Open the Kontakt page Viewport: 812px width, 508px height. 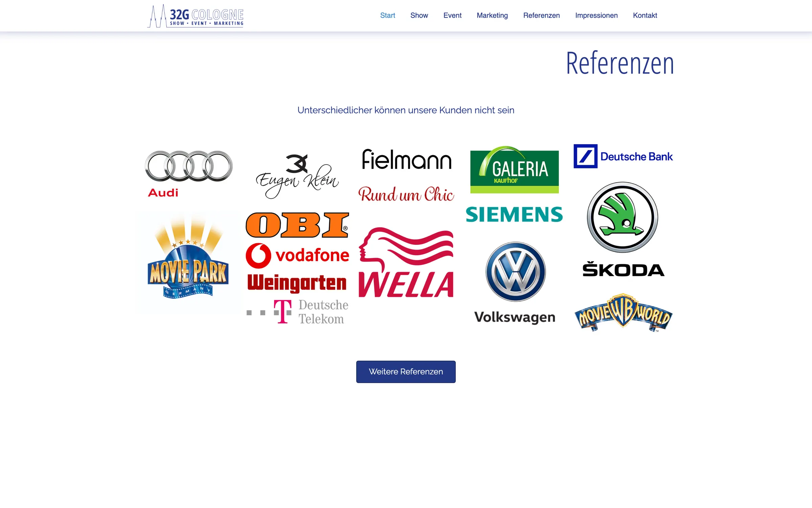(x=645, y=16)
